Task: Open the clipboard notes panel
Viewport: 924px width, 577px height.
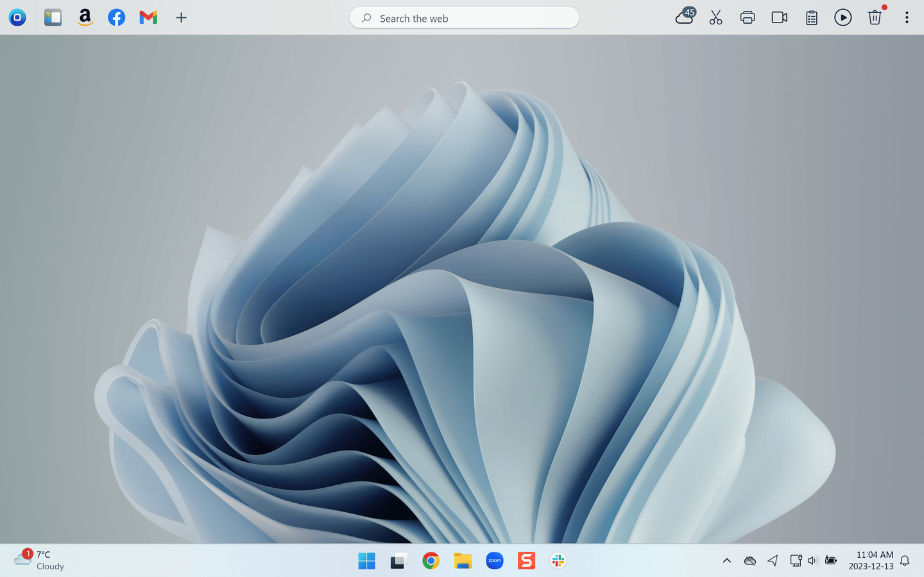Action: [810, 17]
